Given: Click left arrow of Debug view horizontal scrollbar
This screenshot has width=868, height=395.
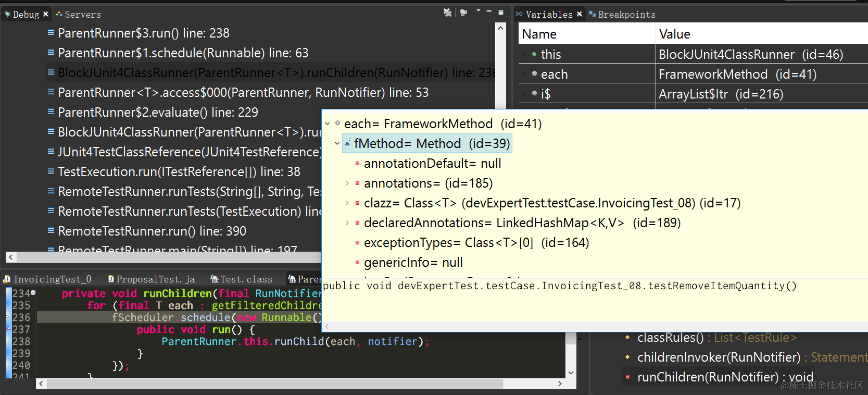Looking at the screenshot, I should pos(11,257).
